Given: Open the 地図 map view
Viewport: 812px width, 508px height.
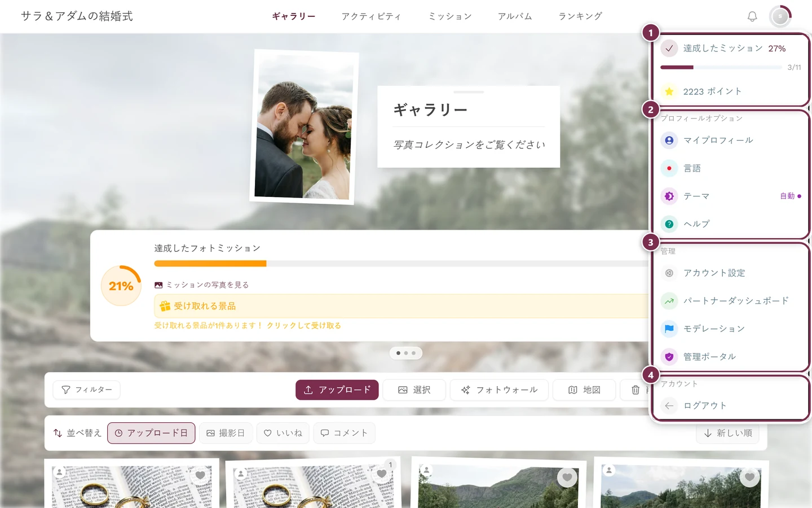Looking at the screenshot, I should [584, 390].
